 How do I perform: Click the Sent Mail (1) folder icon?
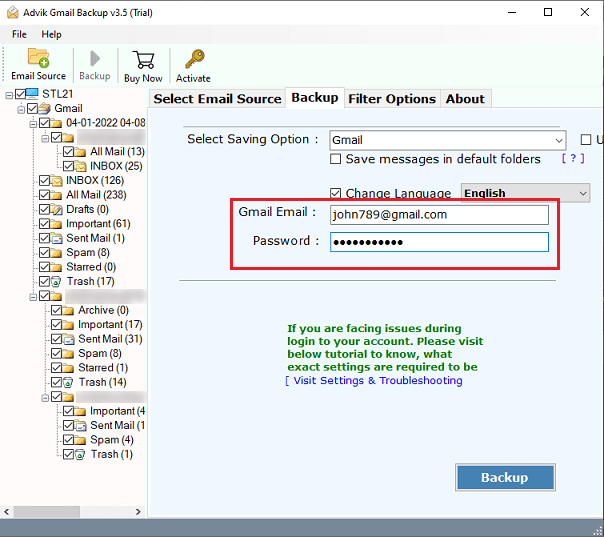56,238
